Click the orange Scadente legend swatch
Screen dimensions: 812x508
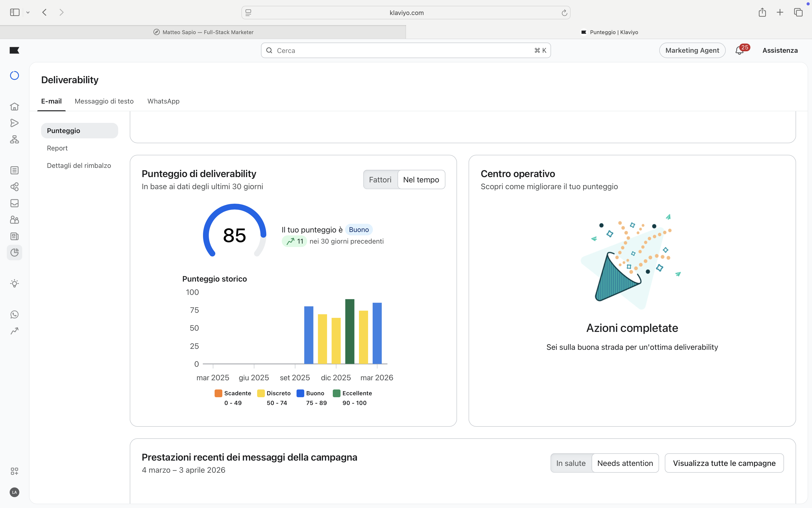point(218,393)
